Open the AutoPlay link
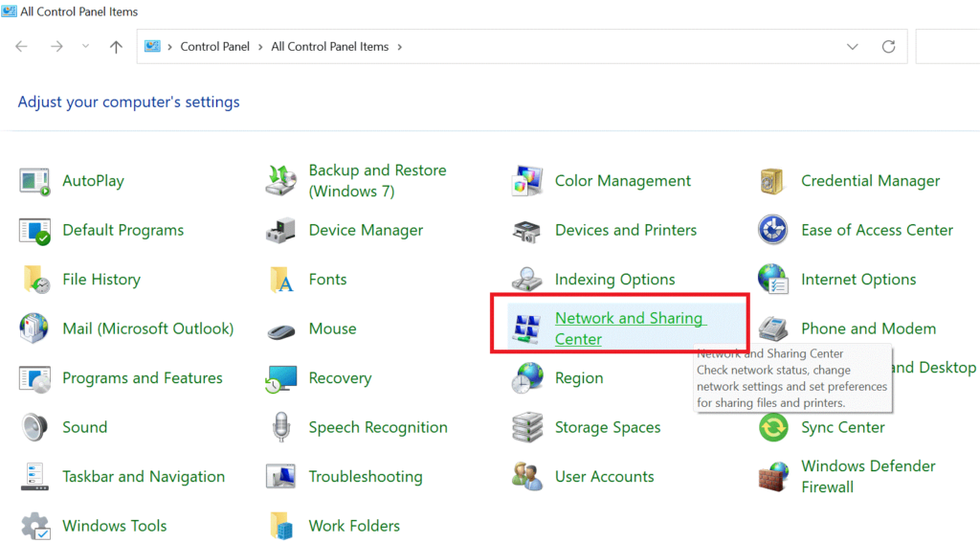Viewport: 980px width, 543px height. [x=93, y=181]
